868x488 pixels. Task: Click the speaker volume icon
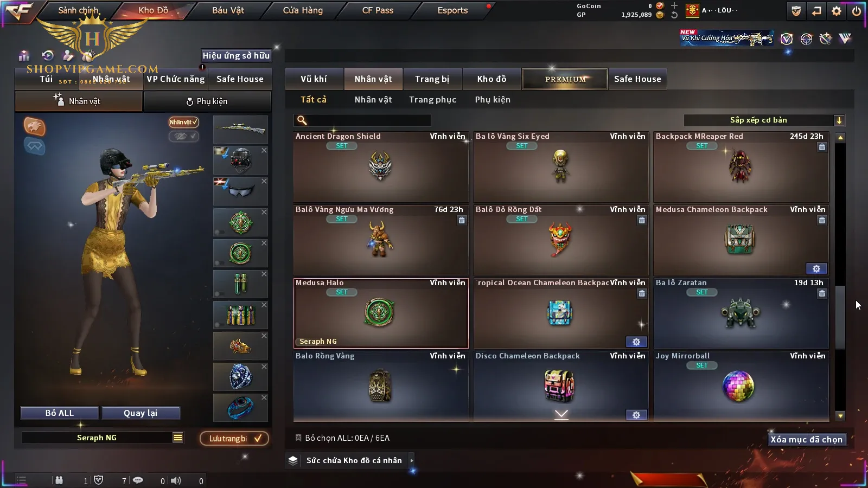coord(176,480)
